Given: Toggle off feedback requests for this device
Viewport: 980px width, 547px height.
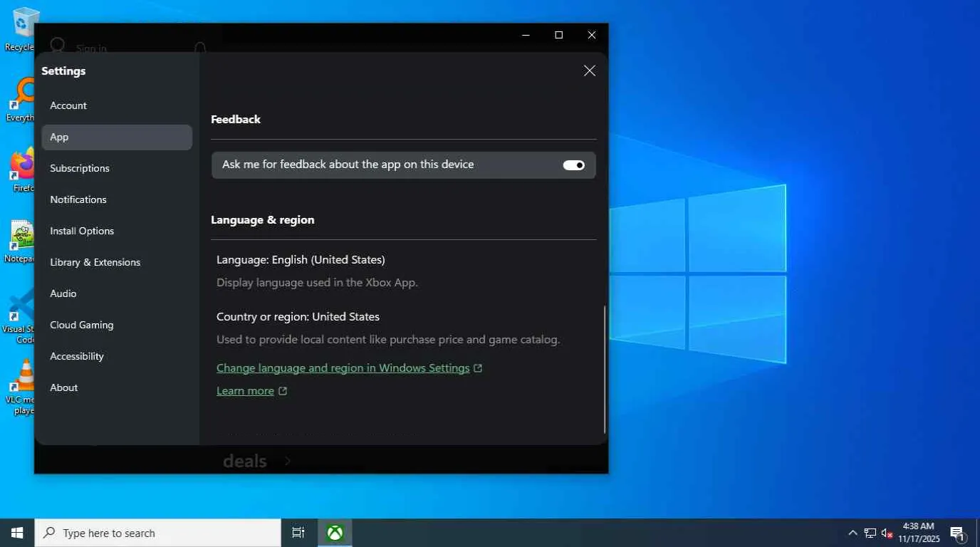Looking at the screenshot, I should point(573,165).
